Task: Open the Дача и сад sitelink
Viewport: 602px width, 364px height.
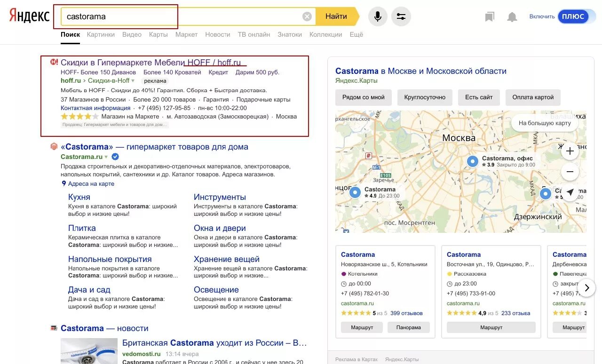Action: click(89, 290)
